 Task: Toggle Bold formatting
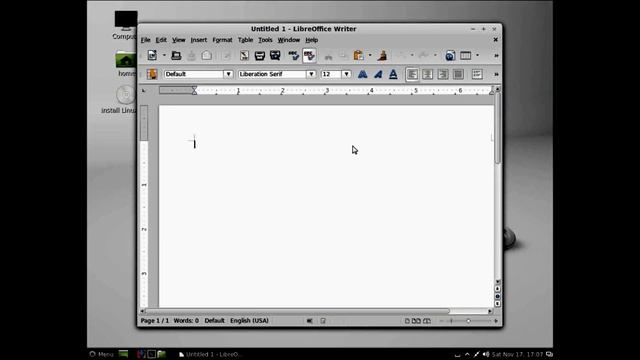pyautogui.click(x=362, y=74)
